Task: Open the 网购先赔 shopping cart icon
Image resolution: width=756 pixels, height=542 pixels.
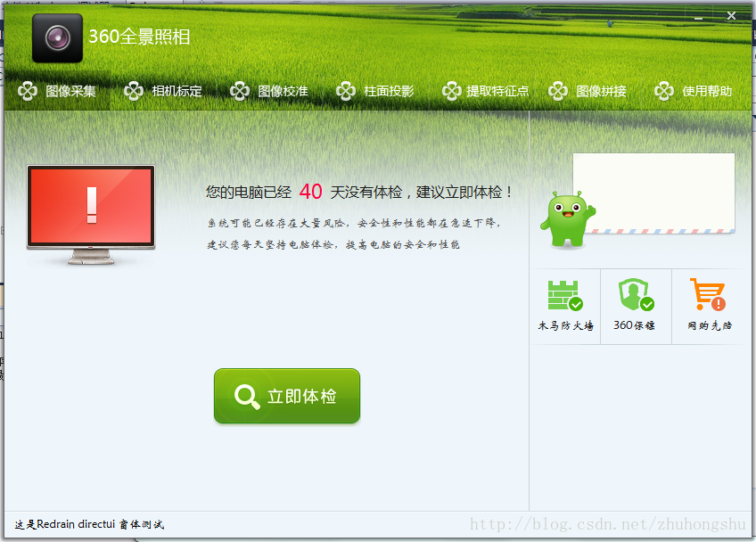Action: coord(707,294)
